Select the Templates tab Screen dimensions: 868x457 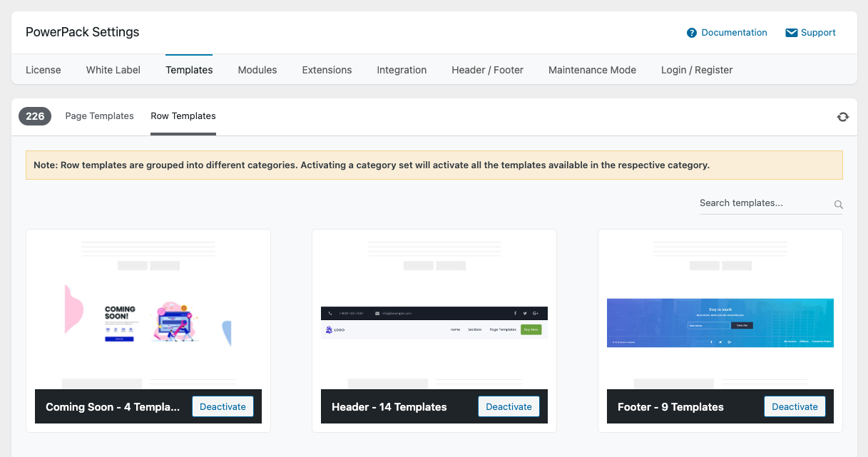coord(189,70)
